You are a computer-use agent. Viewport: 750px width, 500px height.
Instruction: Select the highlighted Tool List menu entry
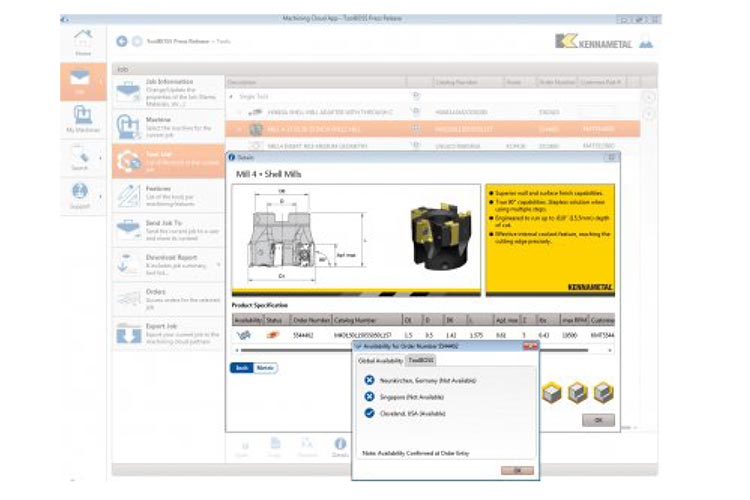coord(168,161)
